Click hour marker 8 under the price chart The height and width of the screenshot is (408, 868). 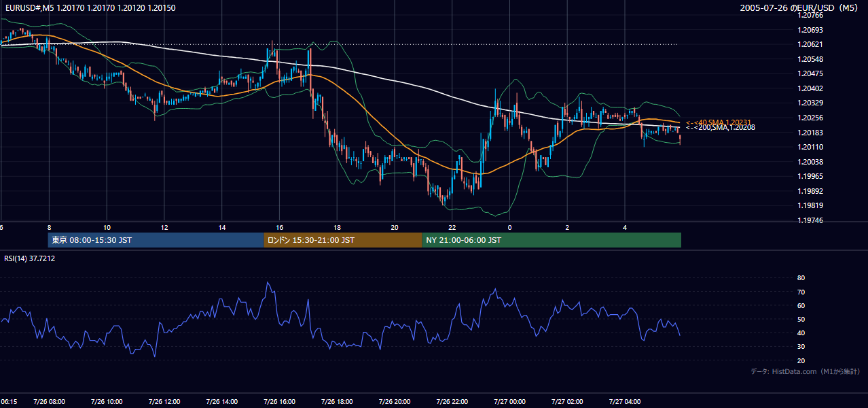(49, 227)
